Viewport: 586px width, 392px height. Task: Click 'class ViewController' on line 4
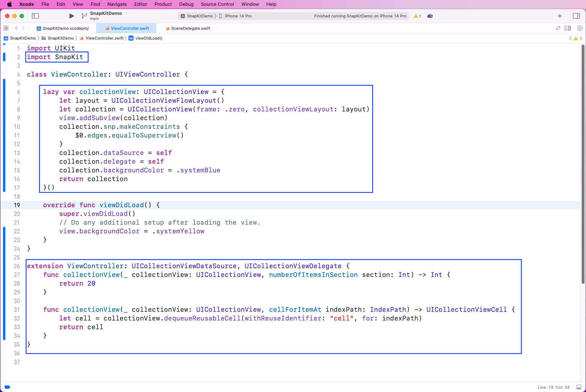click(x=67, y=74)
